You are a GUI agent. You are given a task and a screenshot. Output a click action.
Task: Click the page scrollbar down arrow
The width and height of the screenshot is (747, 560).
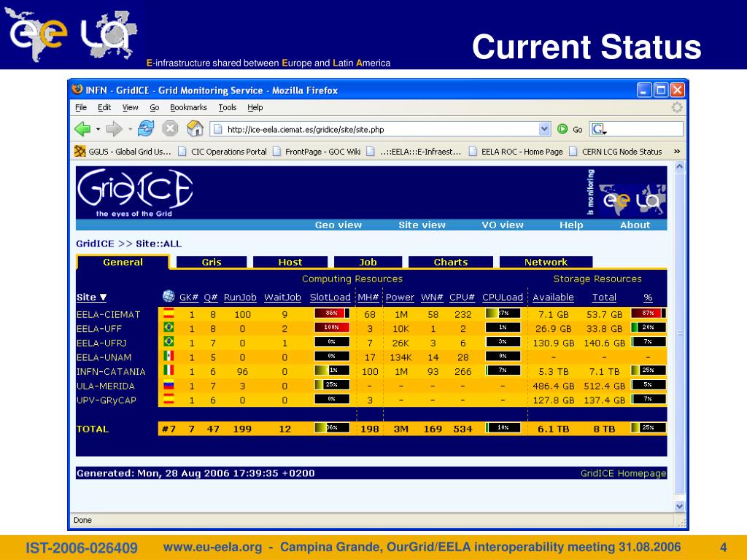click(680, 505)
